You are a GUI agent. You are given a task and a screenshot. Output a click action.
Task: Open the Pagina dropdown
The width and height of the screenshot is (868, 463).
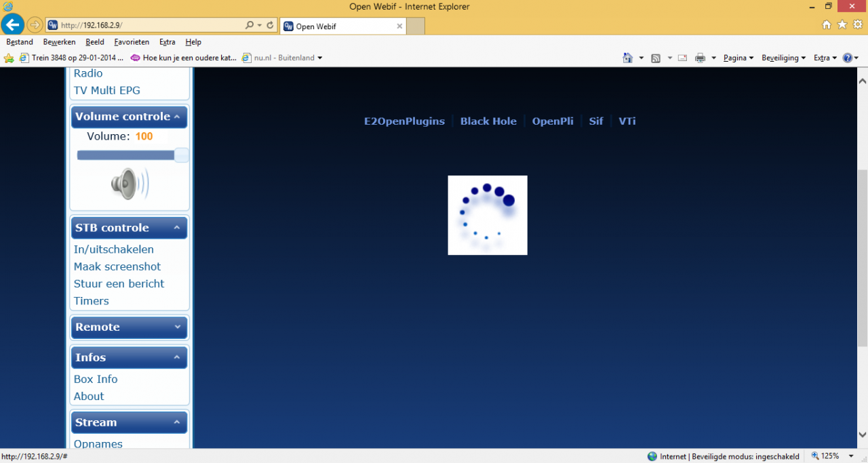738,58
